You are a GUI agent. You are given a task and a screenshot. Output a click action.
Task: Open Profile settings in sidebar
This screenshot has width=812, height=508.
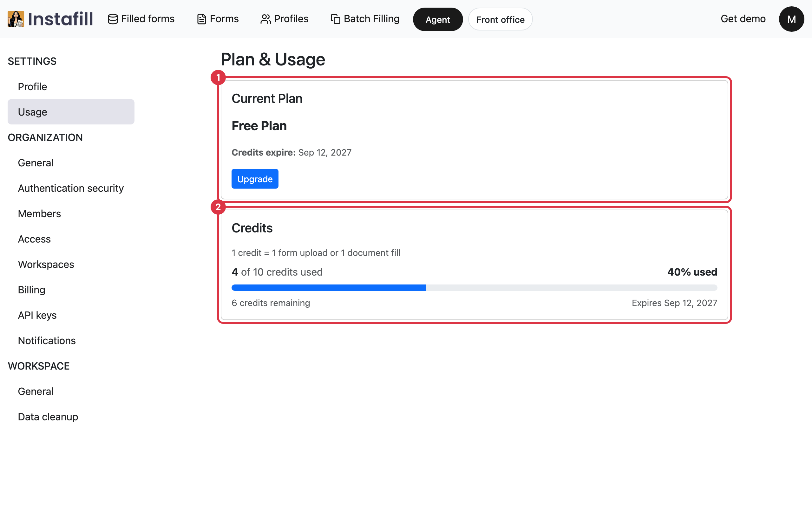click(71, 86)
